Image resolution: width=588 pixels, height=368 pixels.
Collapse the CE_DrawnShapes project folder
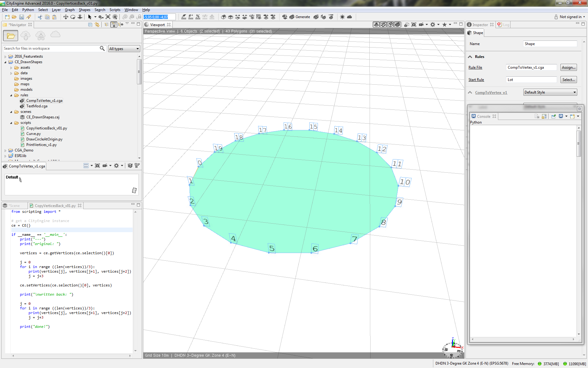(5, 62)
